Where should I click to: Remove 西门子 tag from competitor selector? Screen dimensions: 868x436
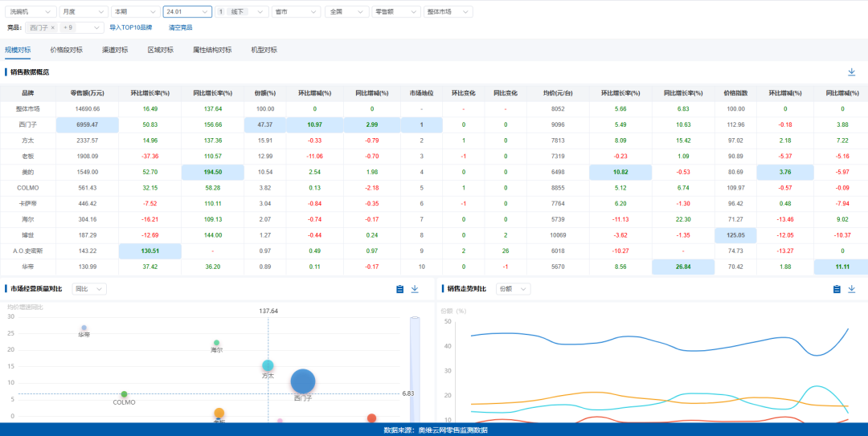click(53, 27)
